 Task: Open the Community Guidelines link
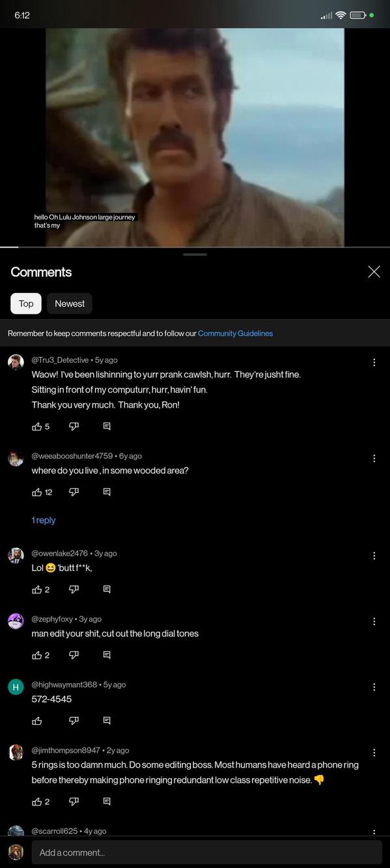tap(235, 333)
